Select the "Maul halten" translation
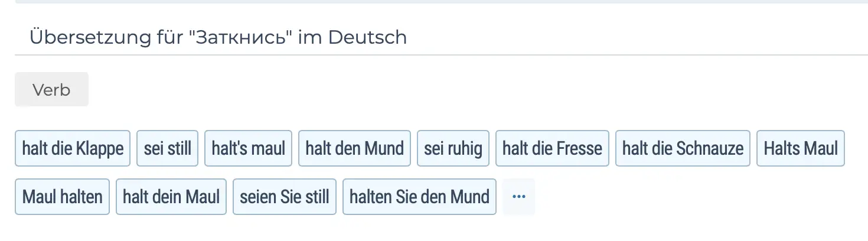The height and width of the screenshot is (241, 868). tap(63, 197)
